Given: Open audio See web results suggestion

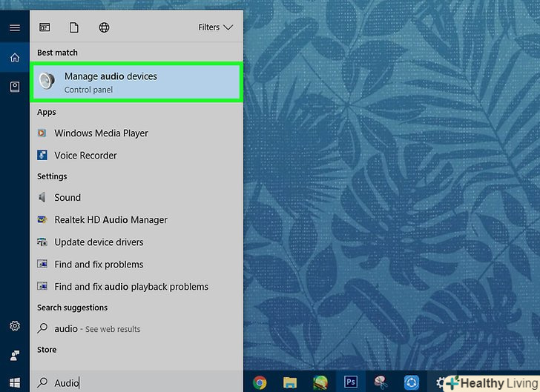Looking at the screenshot, I should pyautogui.click(x=136, y=329).
